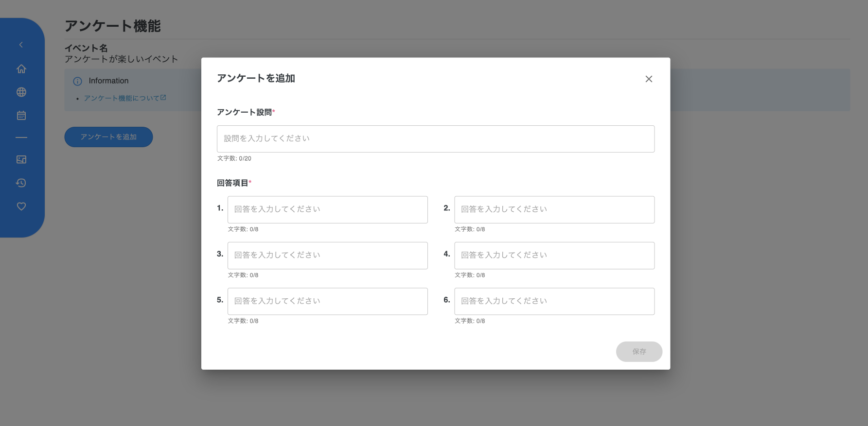This screenshot has height=426, width=868.
Task: Focus answer field number 1
Action: tap(327, 210)
